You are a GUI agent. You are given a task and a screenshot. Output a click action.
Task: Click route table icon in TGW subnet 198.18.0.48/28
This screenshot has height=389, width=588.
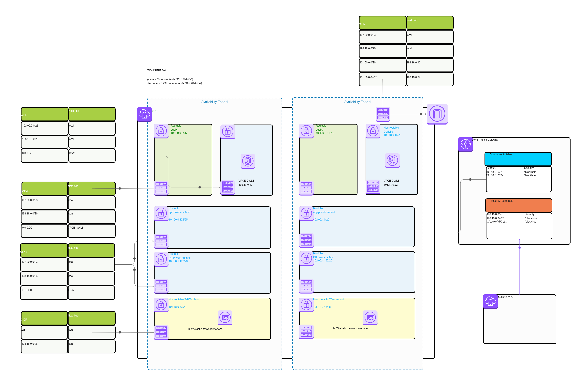pos(306,331)
